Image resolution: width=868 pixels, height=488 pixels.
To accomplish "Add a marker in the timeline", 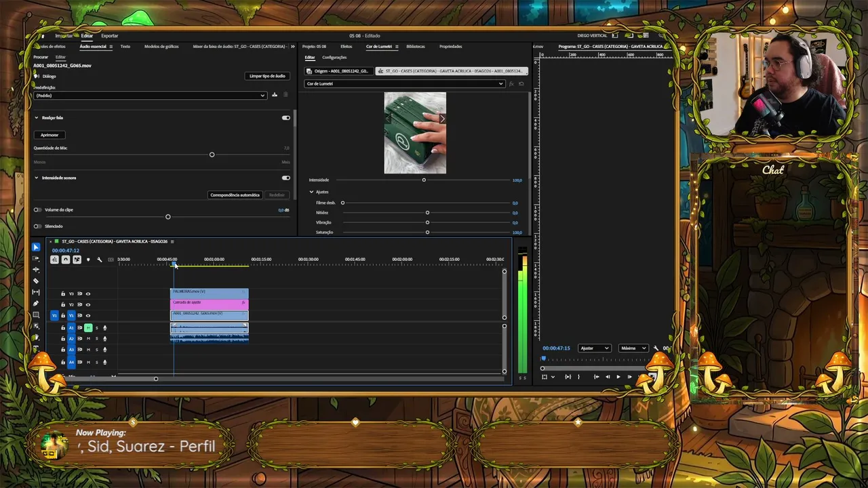I will 88,260.
